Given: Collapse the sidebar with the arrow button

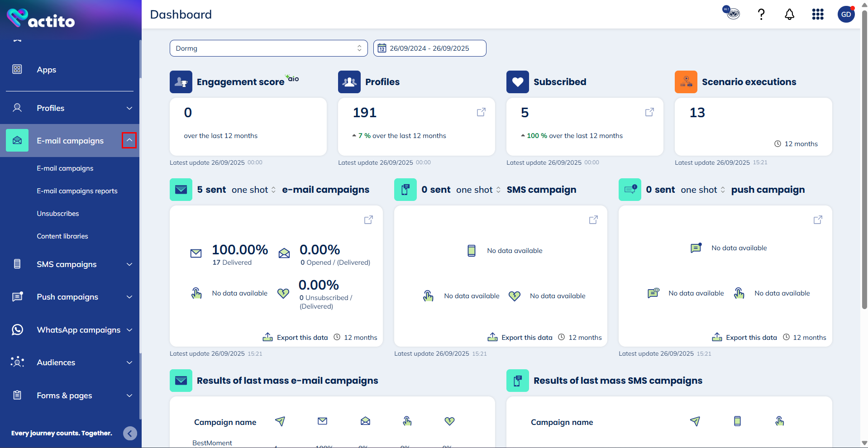Looking at the screenshot, I should click(x=130, y=434).
